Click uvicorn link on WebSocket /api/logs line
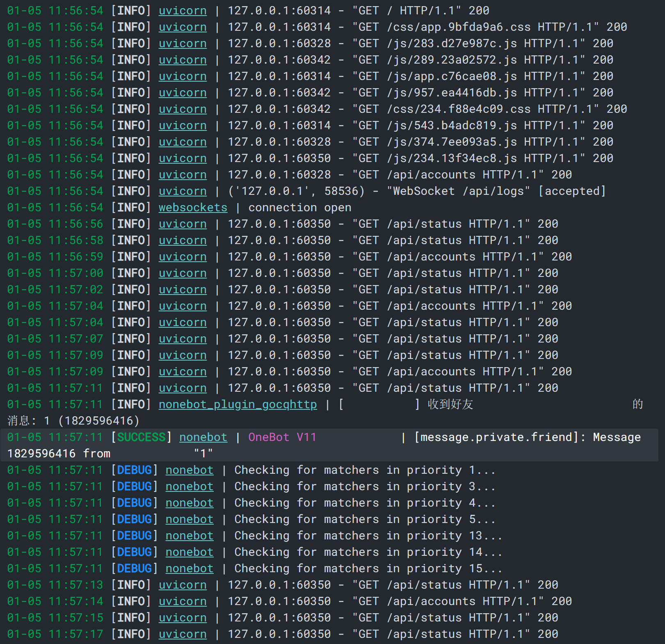This screenshot has width=665, height=644. click(x=183, y=191)
